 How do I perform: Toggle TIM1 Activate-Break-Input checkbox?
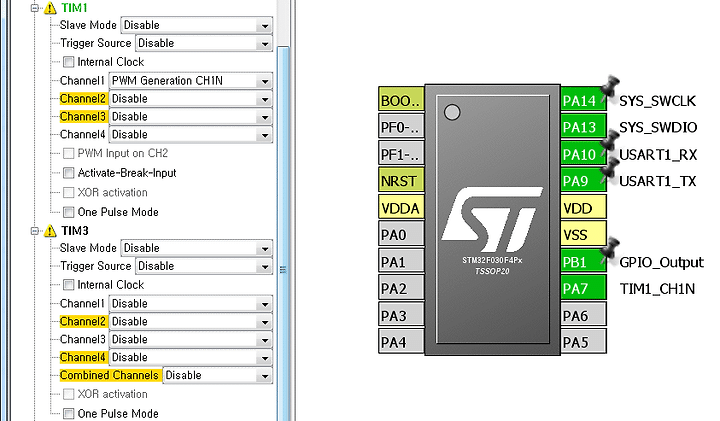point(68,173)
